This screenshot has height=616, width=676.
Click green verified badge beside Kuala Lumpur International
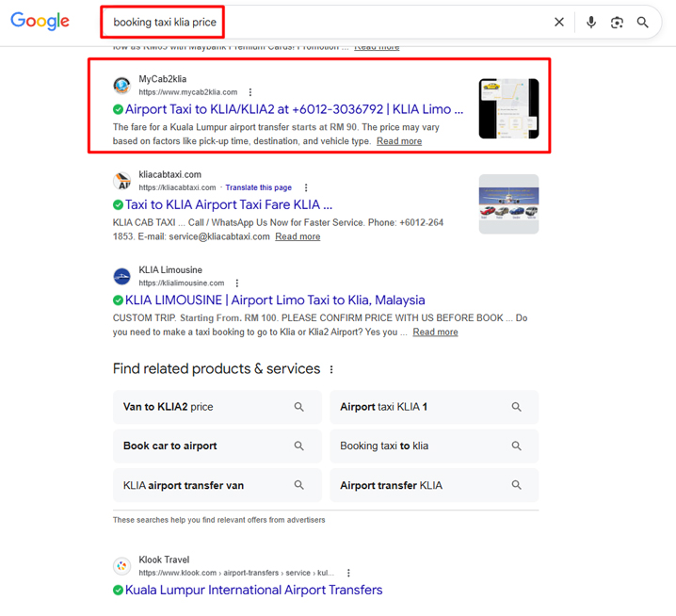click(x=118, y=591)
